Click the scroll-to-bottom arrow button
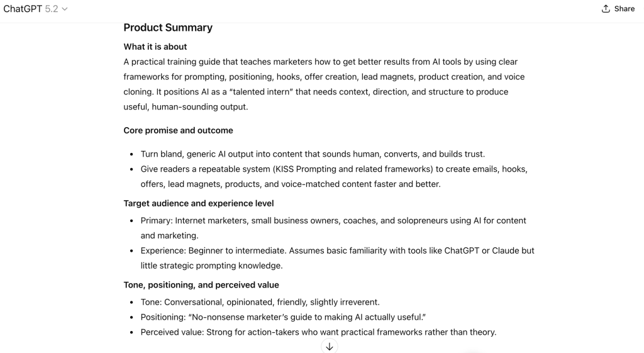Screen dimensions: 644x353 point(329,347)
